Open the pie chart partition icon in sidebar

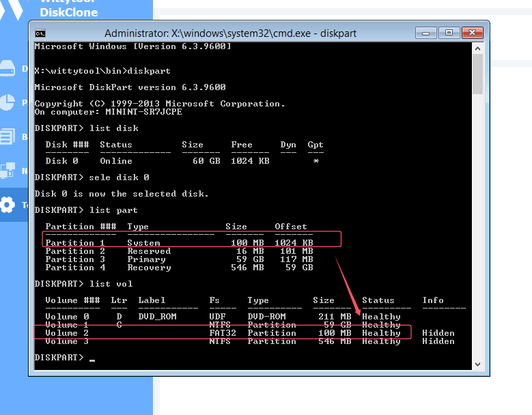(x=8, y=102)
